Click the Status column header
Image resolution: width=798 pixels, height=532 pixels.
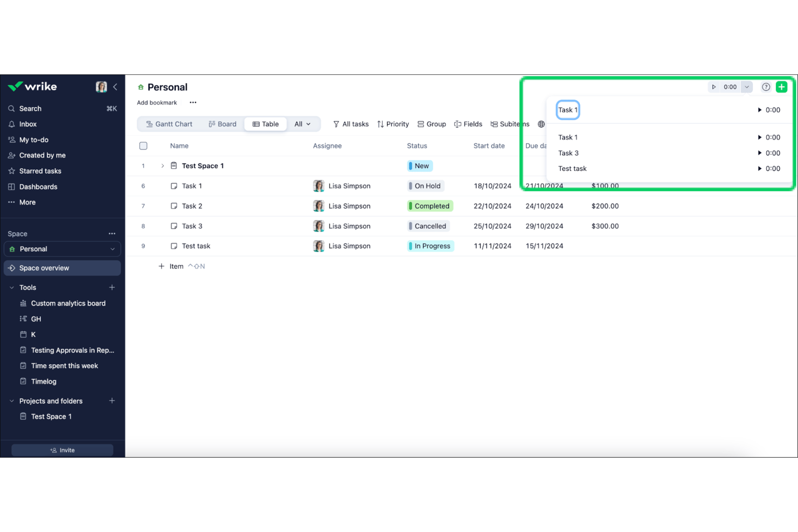click(x=417, y=146)
